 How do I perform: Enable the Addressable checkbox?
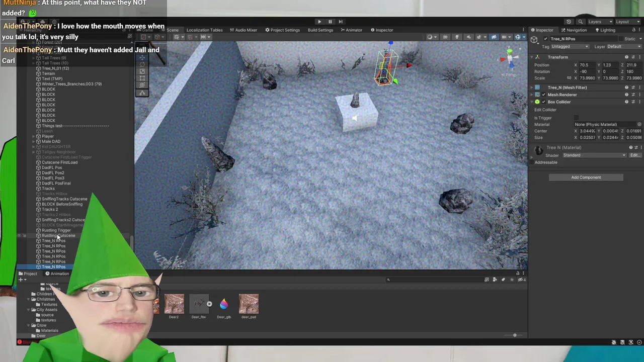coord(531,162)
